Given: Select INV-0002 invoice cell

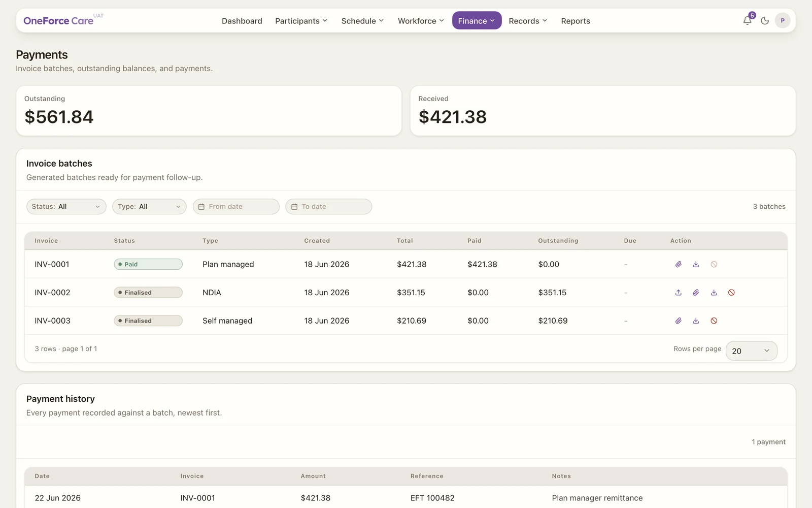Looking at the screenshot, I should click(x=52, y=293).
